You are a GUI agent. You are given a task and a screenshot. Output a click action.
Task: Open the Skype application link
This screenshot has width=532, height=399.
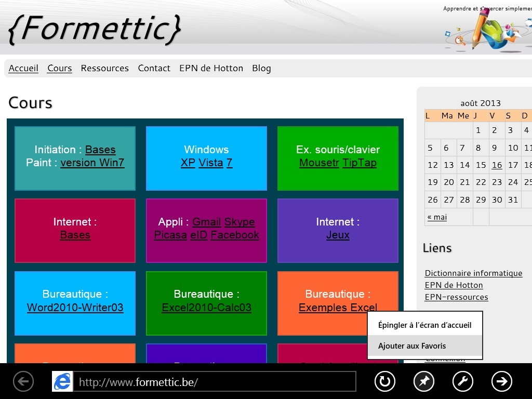click(x=240, y=222)
